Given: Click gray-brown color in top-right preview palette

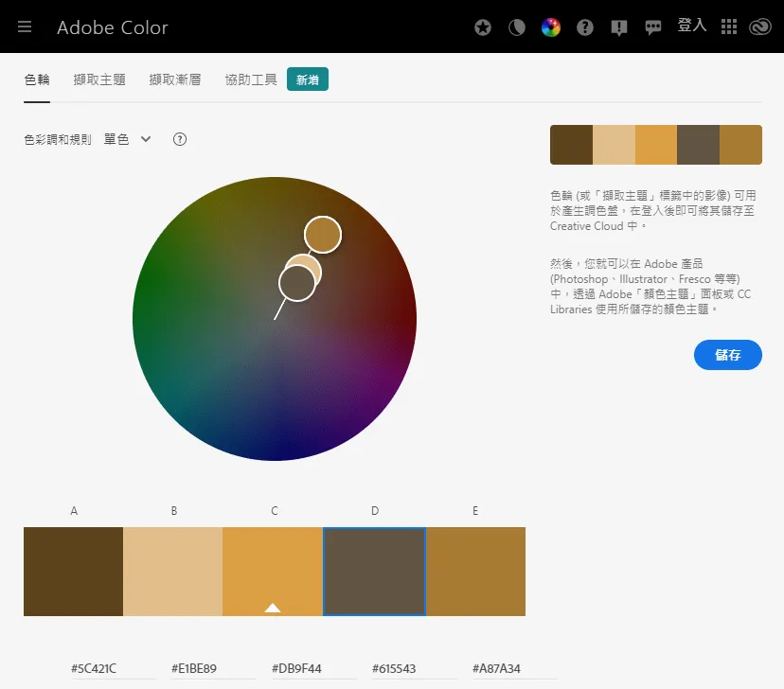Looking at the screenshot, I should coord(698,145).
